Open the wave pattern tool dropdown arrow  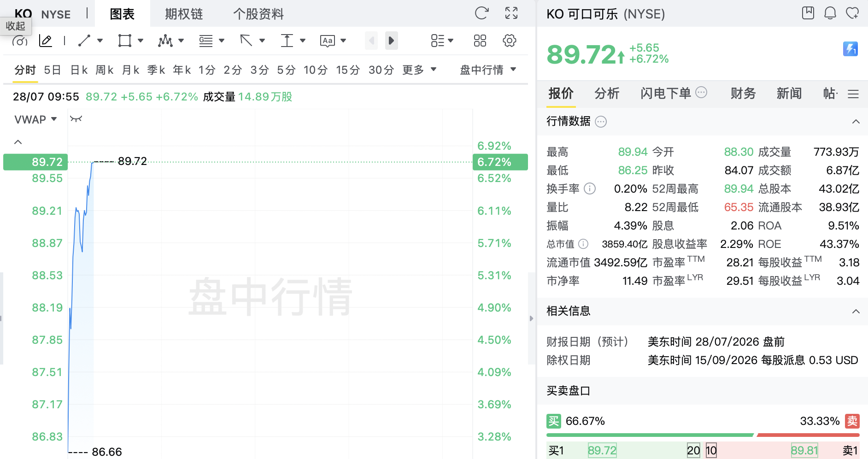pos(181,41)
